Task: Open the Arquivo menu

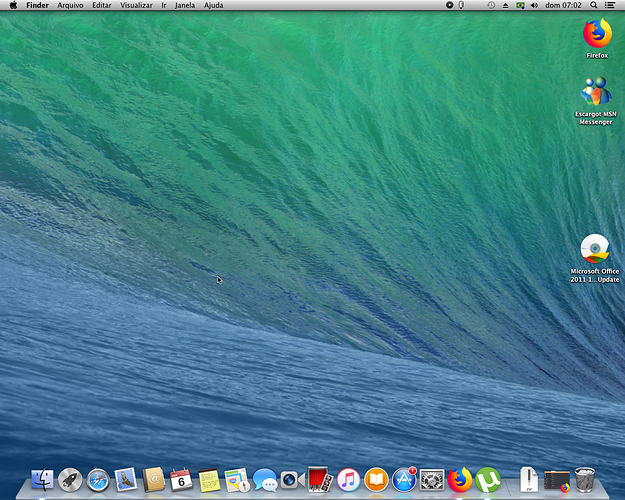Action: (70, 5)
